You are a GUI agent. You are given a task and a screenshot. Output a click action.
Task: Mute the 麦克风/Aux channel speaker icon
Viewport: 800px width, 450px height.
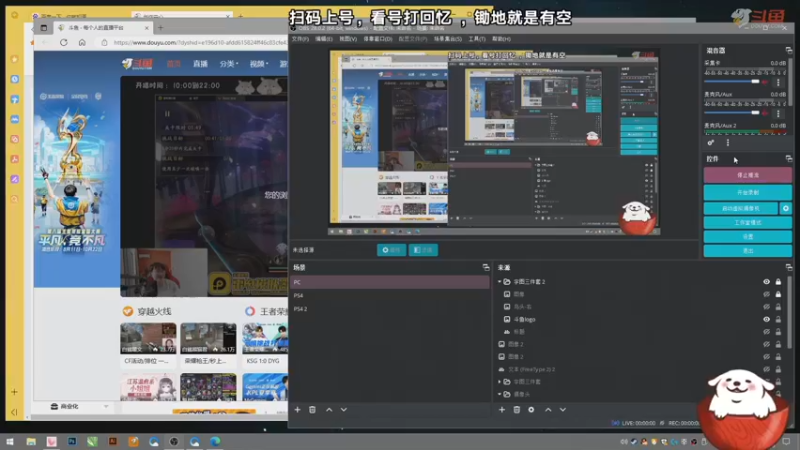765,113
